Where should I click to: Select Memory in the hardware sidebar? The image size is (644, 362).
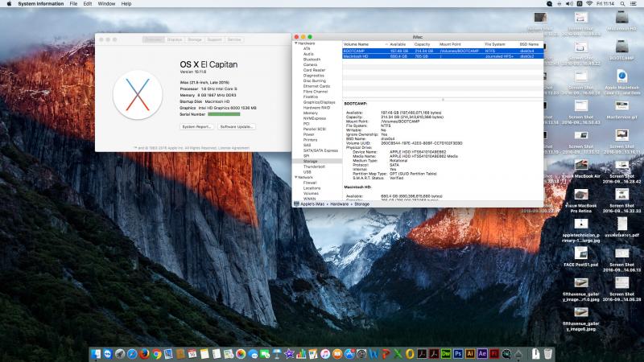coord(311,113)
